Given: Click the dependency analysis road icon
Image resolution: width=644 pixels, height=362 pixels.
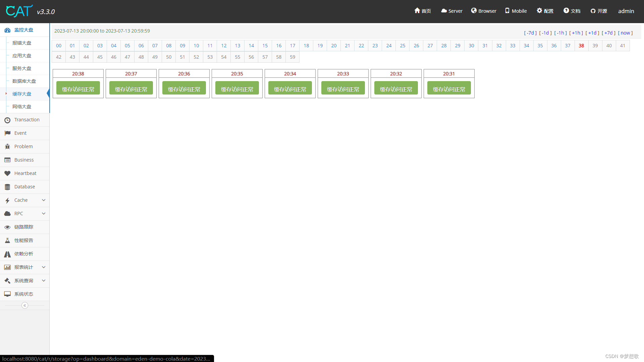Looking at the screenshot, I should click(x=7, y=254).
